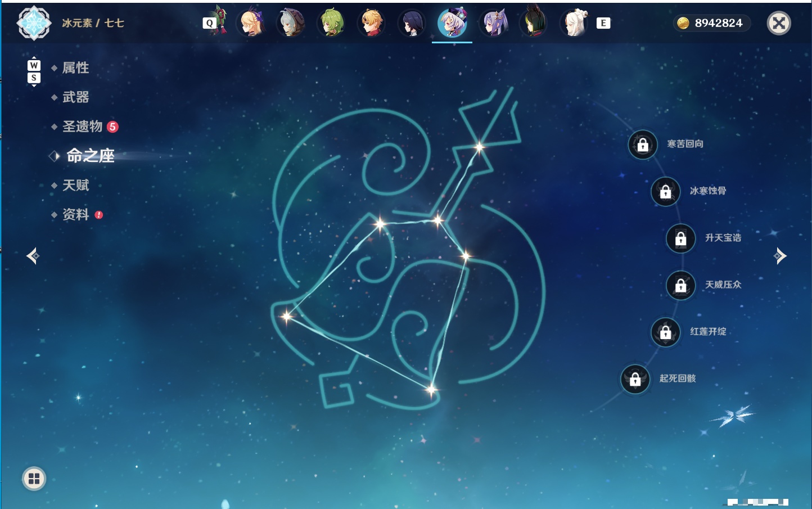Select the green-haired character portrait

pos(331,23)
